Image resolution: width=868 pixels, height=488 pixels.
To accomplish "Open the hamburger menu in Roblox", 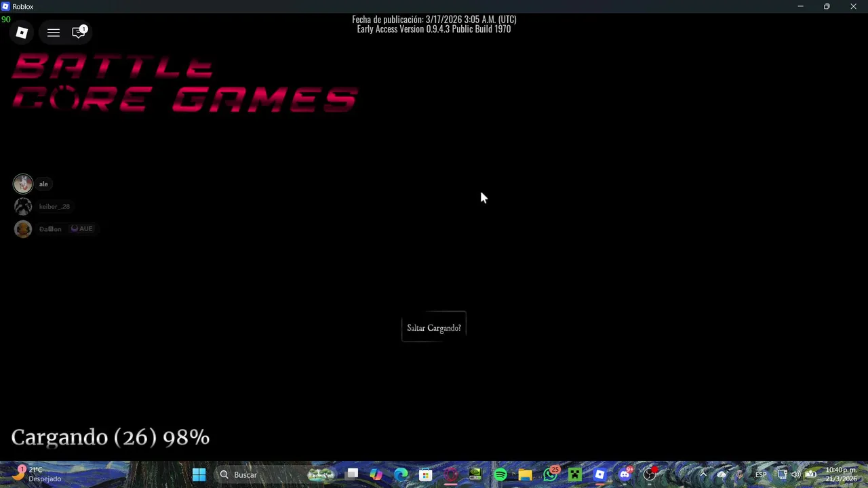I will click(54, 33).
